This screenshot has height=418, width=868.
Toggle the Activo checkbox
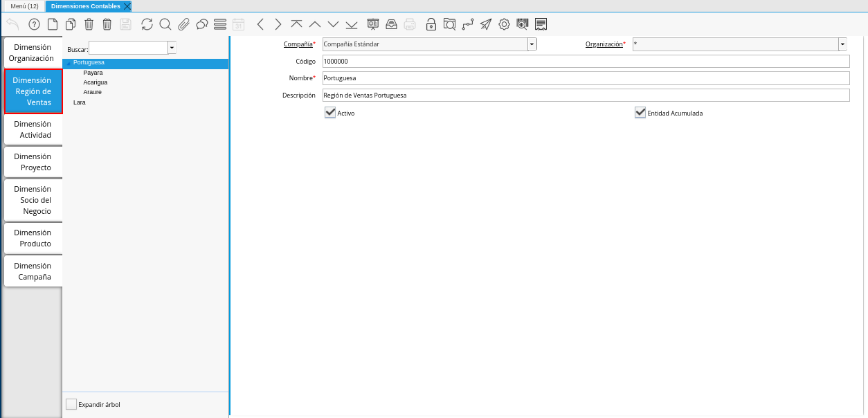330,112
